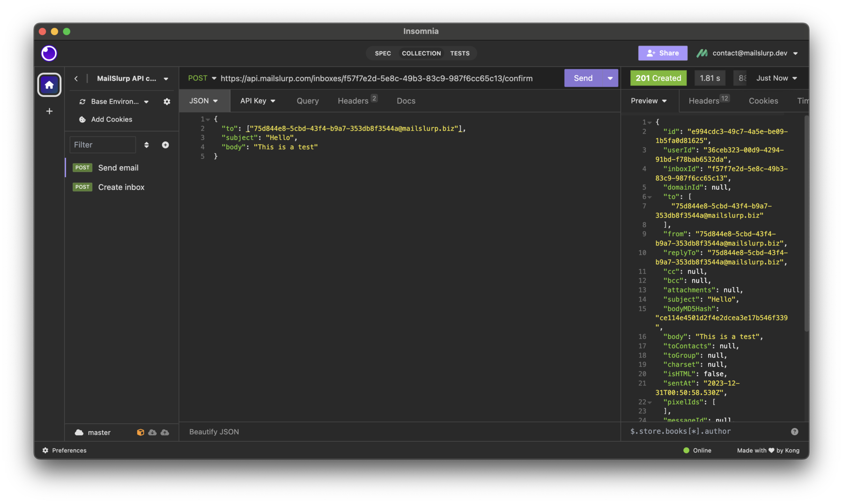Screen dimensions: 843x504
Task: Open the Docs tab
Action: click(x=406, y=101)
